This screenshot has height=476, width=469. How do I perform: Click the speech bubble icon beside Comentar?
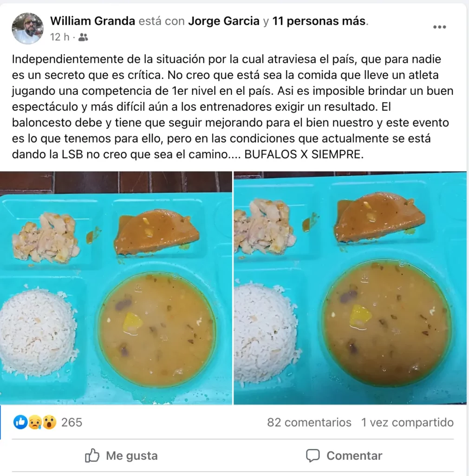coord(313,456)
